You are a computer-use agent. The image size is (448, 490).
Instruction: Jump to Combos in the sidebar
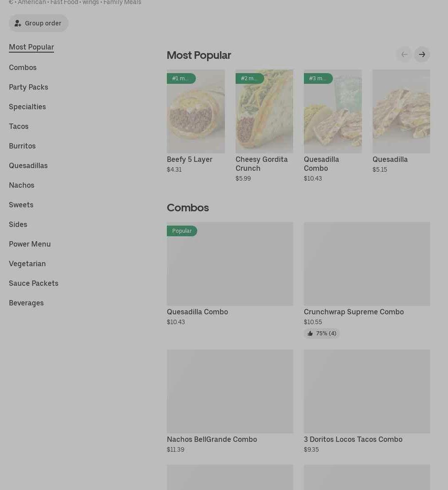(23, 67)
